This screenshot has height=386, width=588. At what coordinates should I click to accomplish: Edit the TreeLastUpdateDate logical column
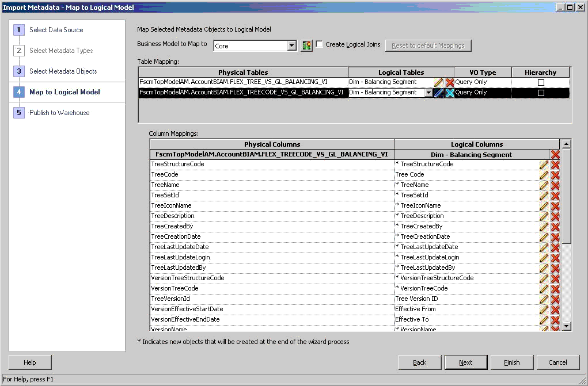(x=544, y=247)
